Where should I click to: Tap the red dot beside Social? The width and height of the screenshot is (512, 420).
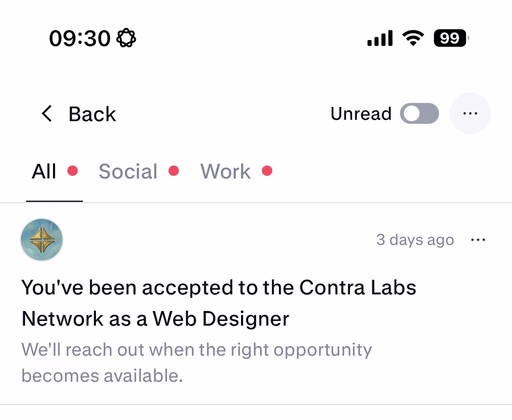[x=174, y=171]
